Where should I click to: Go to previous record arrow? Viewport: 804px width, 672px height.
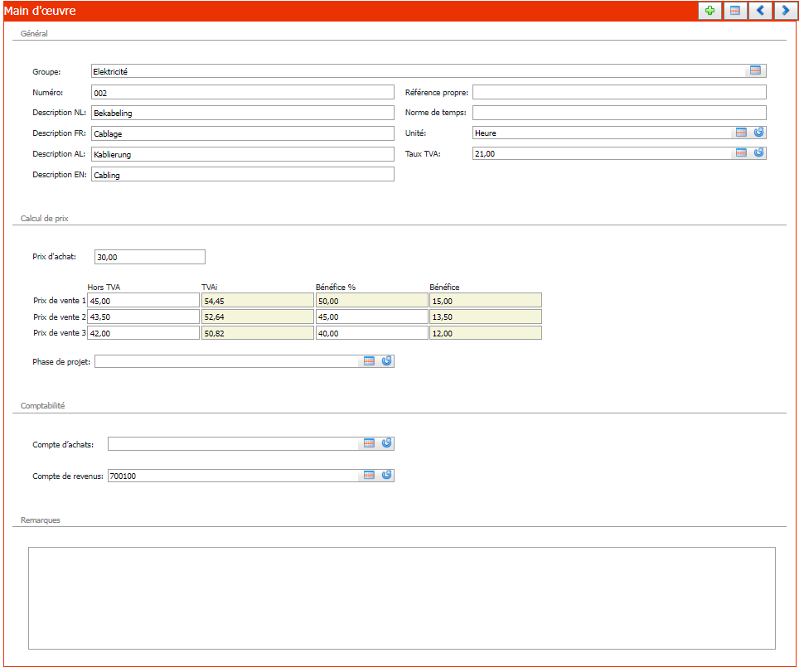click(x=760, y=11)
